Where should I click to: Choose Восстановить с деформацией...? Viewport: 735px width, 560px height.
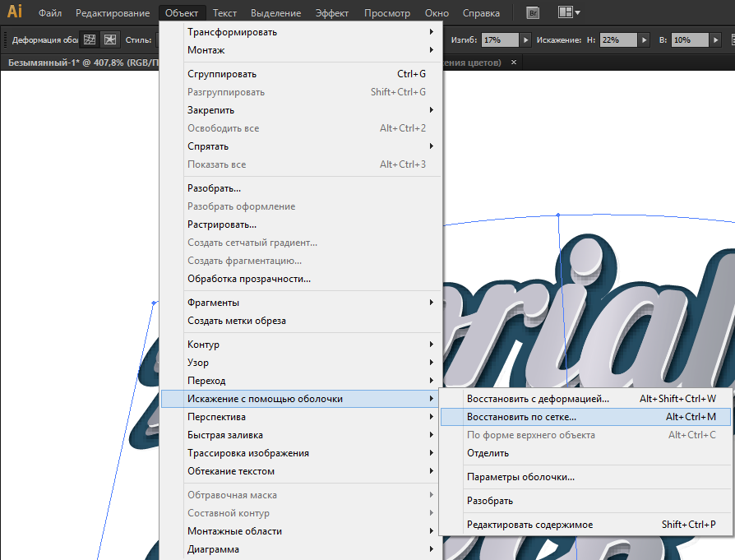pos(586,399)
